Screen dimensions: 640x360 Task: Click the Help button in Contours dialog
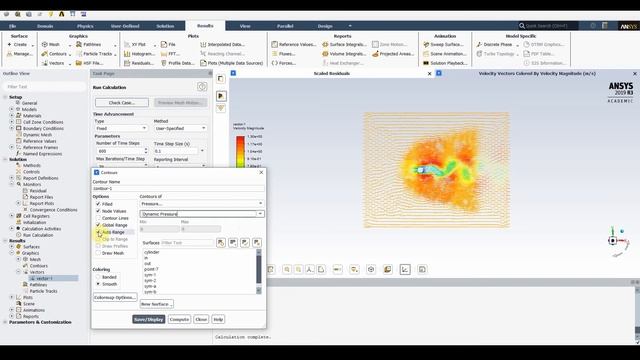[x=218, y=319]
